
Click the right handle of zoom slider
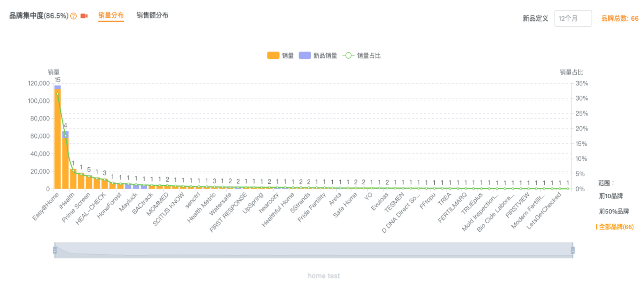click(x=573, y=250)
